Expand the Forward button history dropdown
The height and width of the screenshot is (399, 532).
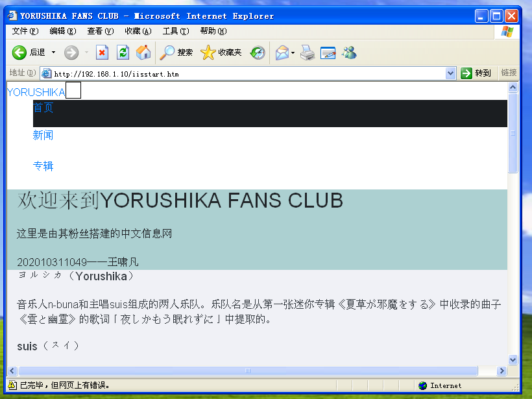click(86, 53)
